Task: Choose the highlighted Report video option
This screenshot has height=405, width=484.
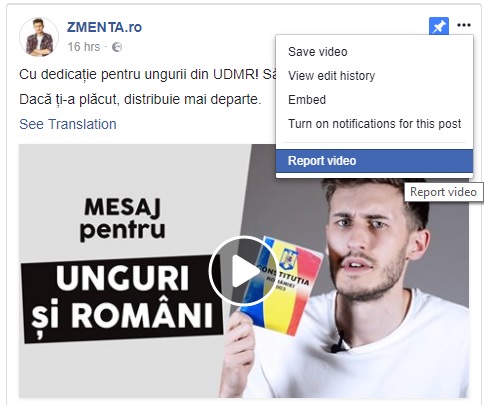Action: click(374, 161)
